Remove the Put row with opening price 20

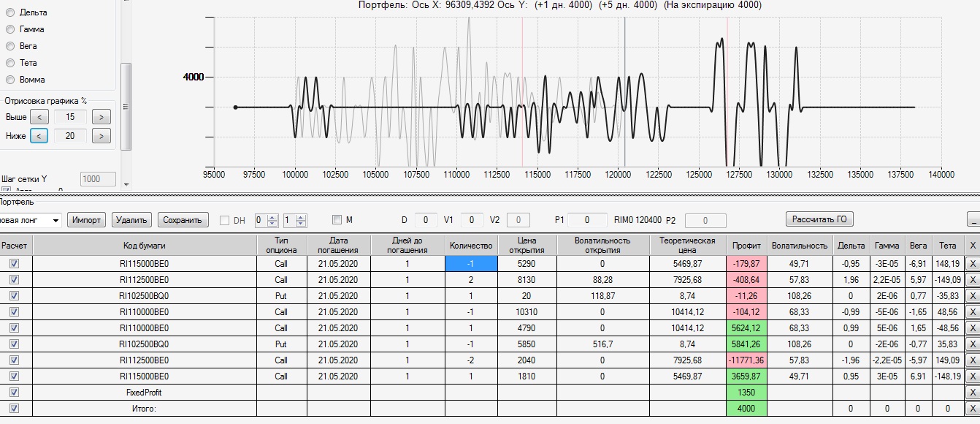[971, 296]
